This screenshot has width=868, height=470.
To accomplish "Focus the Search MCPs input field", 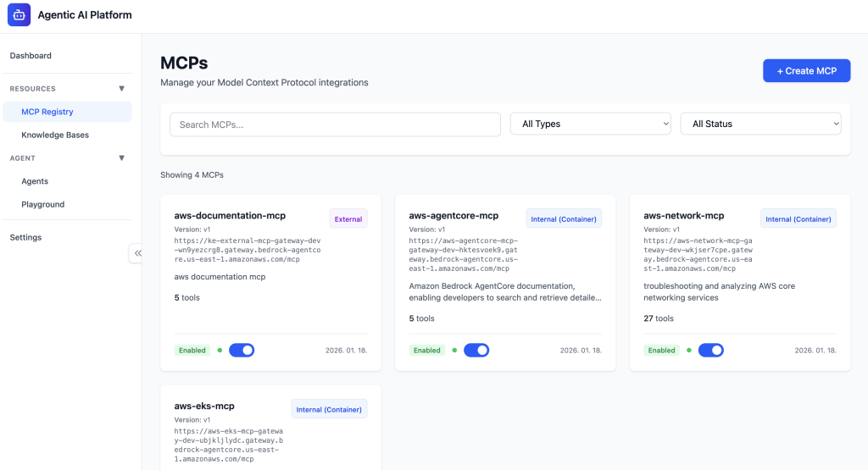I will tap(335, 124).
